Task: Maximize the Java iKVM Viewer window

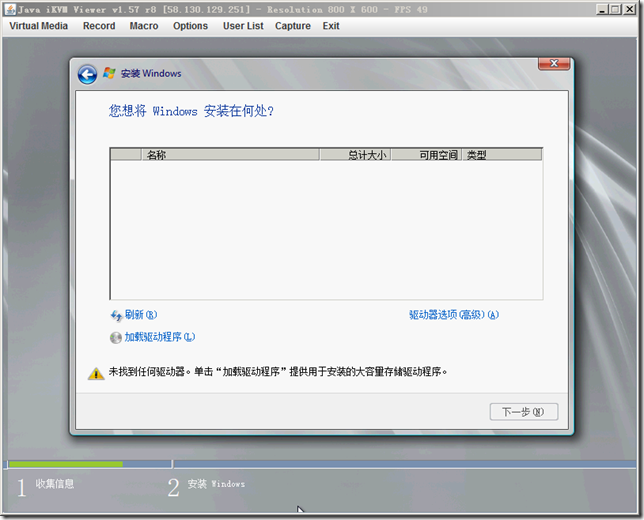Action: click(615, 9)
